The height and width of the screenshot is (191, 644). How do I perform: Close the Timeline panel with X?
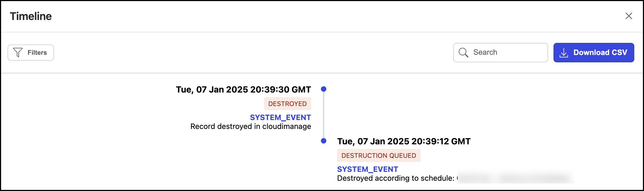coord(629,16)
